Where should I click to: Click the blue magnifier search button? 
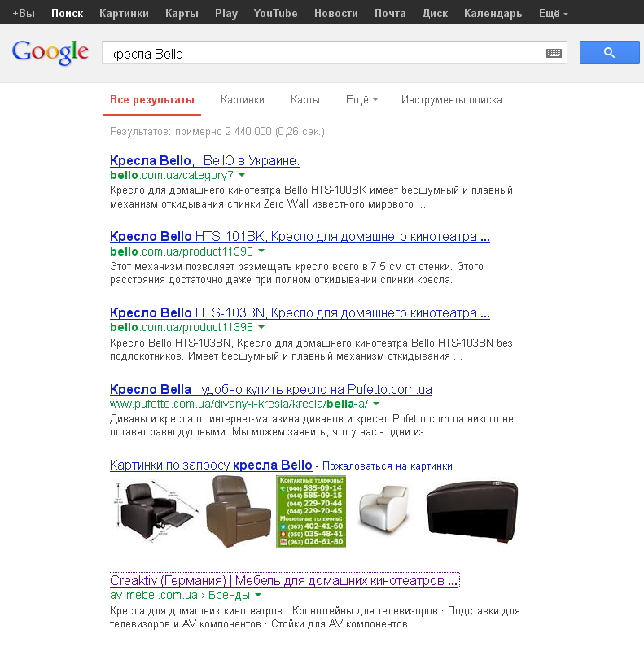pos(610,52)
